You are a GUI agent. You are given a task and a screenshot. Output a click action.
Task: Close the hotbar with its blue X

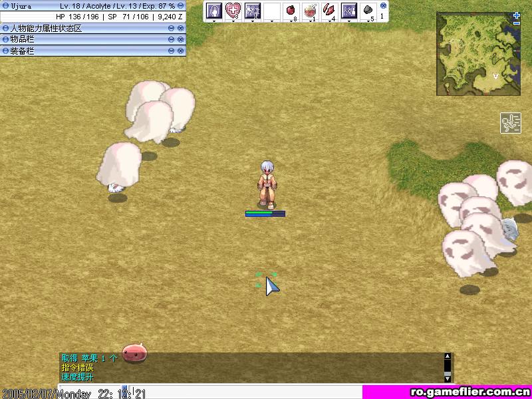click(x=383, y=5)
